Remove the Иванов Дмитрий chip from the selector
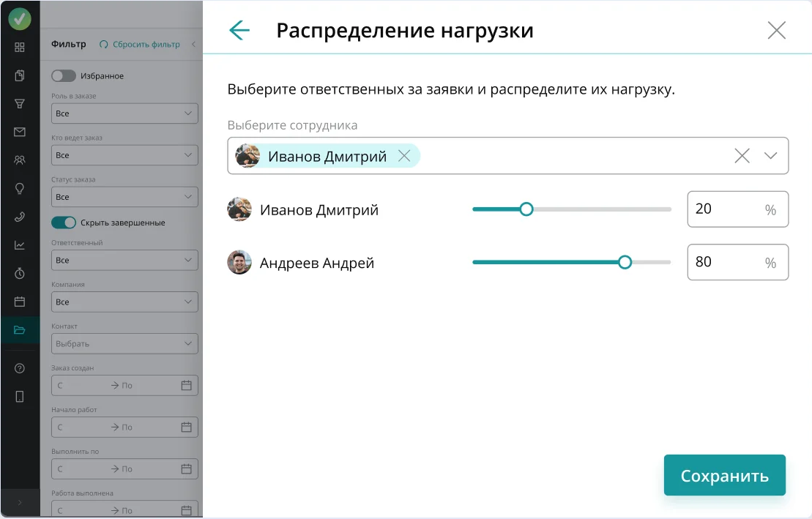The height and width of the screenshot is (519, 812). point(404,155)
